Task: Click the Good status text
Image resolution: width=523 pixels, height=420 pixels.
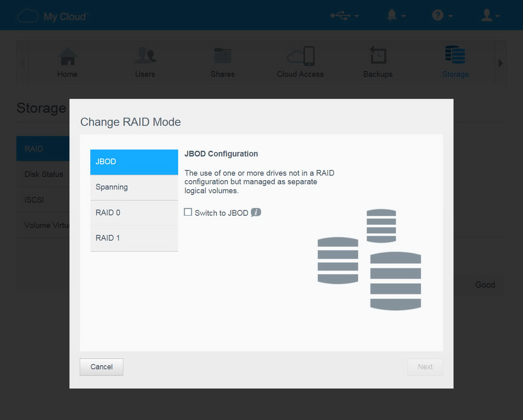Action: tap(485, 285)
